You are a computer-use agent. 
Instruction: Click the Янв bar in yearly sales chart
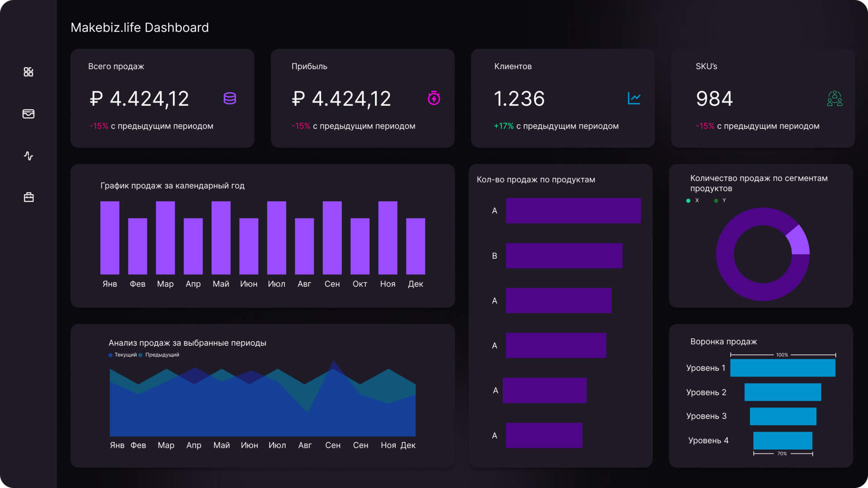(x=110, y=238)
